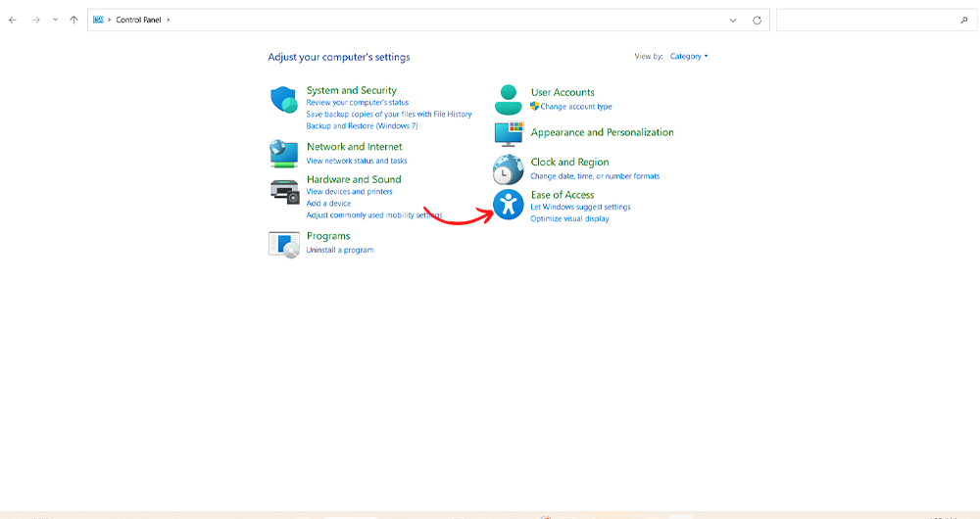The image size is (980, 519).
Task: Review your computer's status
Action: 357,103
